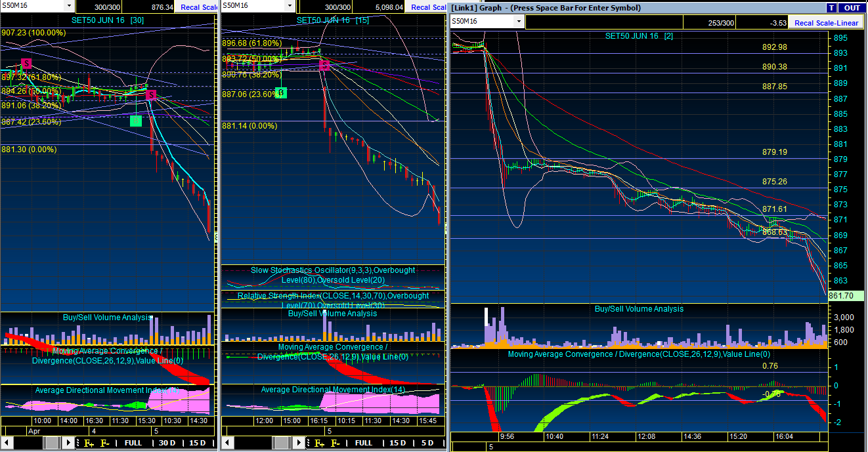Click 887.85 level label on right chart
Screen dimensions: 868x452
pyautogui.click(x=775, y=87)
